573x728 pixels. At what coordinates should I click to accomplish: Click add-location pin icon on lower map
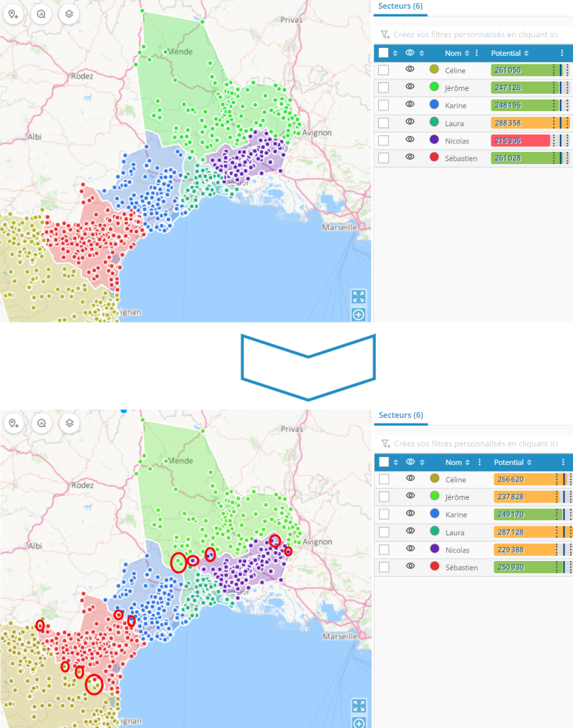tap(14, 423)
